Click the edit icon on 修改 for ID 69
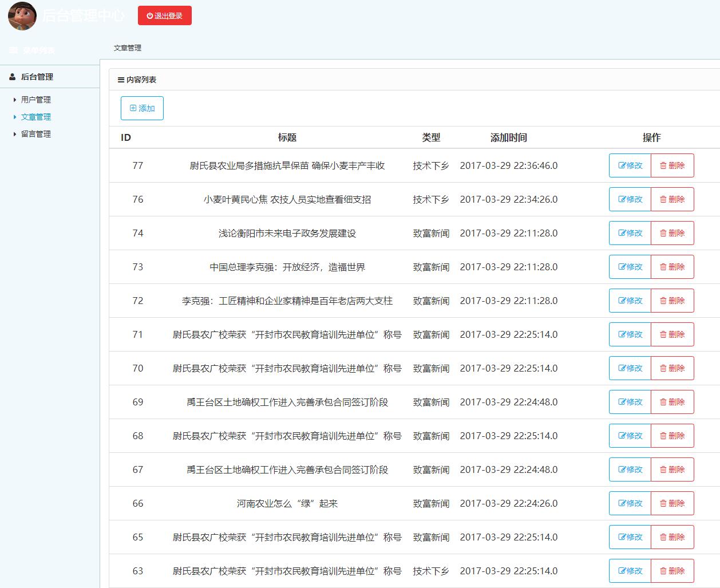This screenshot has width=720, height=588. coord(622,402)
